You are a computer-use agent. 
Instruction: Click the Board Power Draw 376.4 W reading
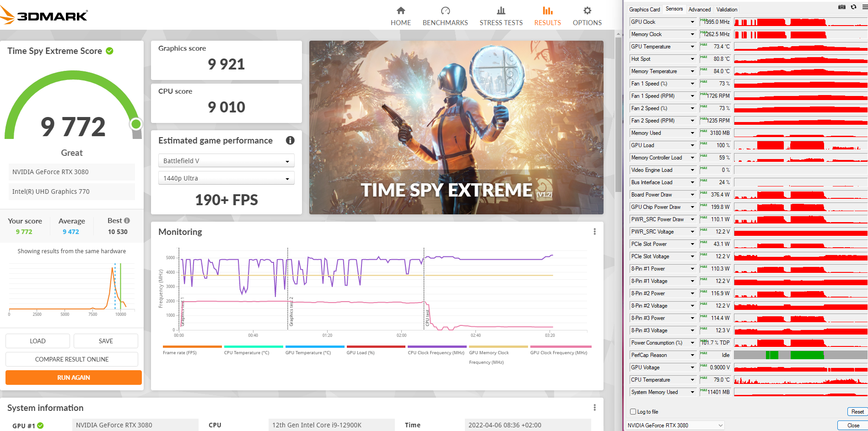tap(715, 195)
